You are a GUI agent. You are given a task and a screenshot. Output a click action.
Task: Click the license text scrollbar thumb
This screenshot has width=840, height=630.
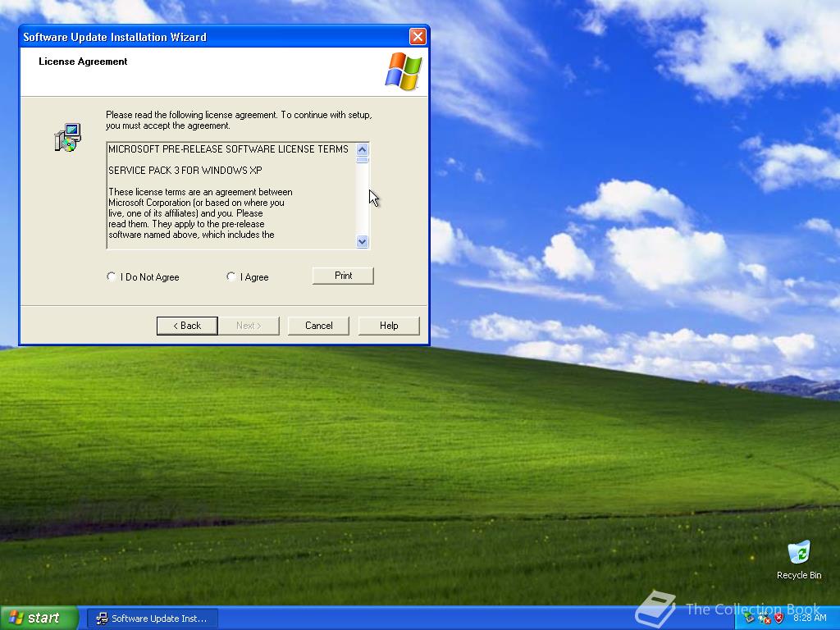(362, 160)
